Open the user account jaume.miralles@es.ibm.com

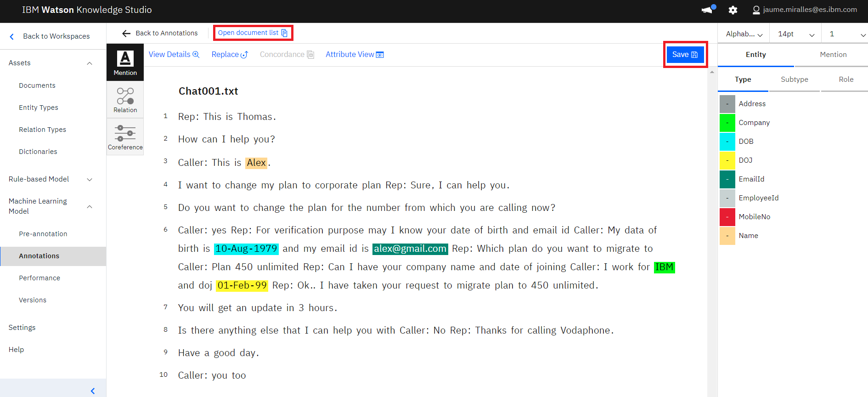(x=805, y=10)
